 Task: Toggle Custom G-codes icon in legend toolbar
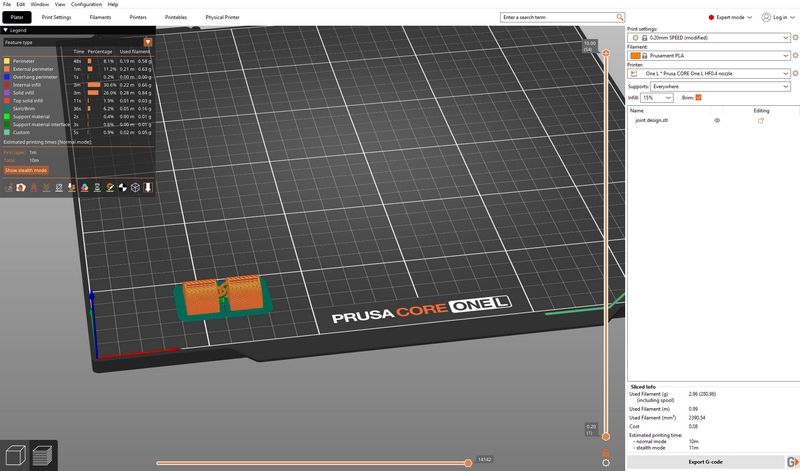(110, 188)
